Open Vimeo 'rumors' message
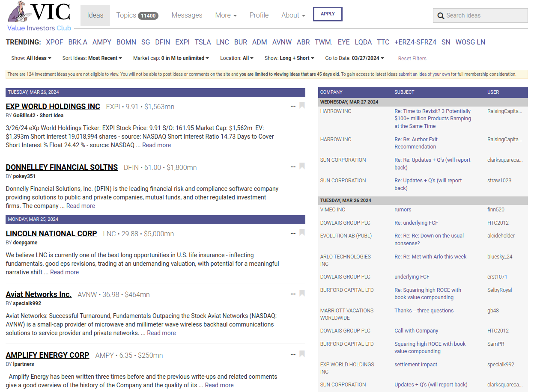Image resolution: width=534 pixels, height=392 pixels. pos(403,210)
